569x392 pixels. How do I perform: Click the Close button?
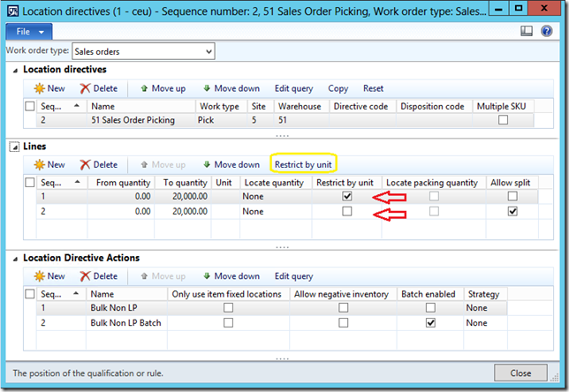click(x=520, y=373)
